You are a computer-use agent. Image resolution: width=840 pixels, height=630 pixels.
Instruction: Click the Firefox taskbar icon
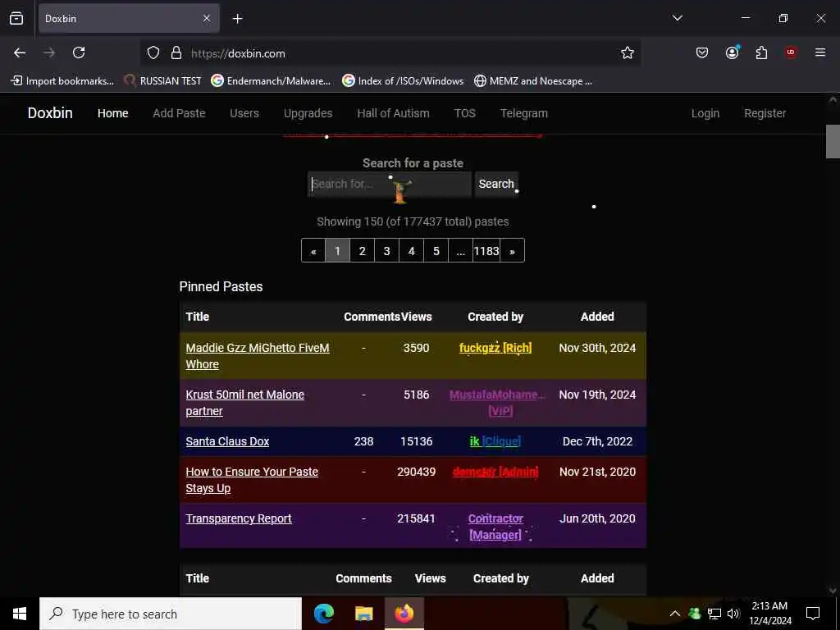tap(404, 614)
